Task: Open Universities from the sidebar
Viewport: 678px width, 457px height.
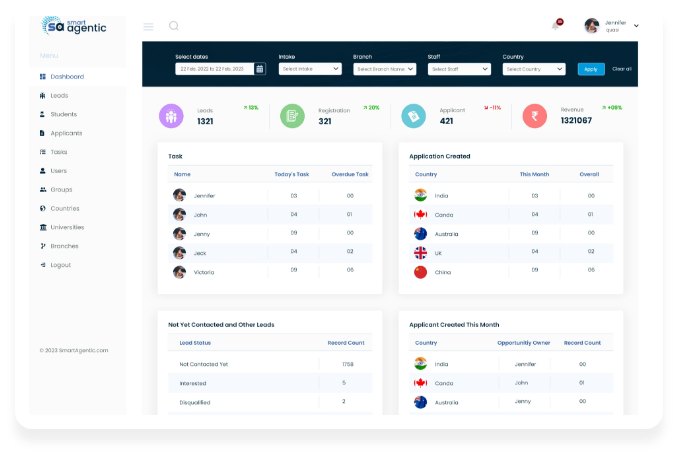Action: (68, 227)
